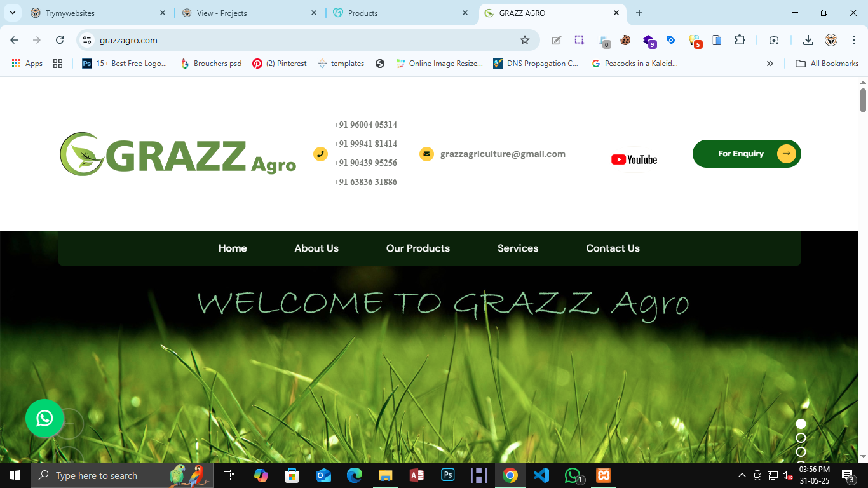Open the browser extensions puzzle icon
868x488 pixels.
740,39
